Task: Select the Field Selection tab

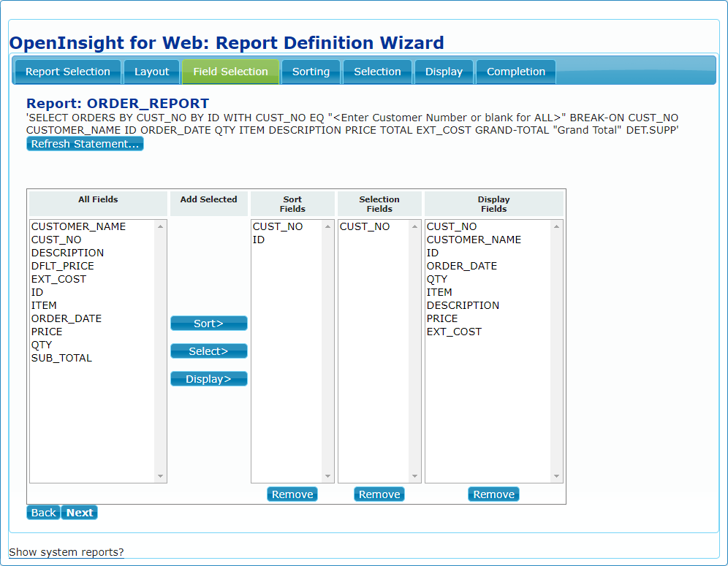Action: pos(230,72)
